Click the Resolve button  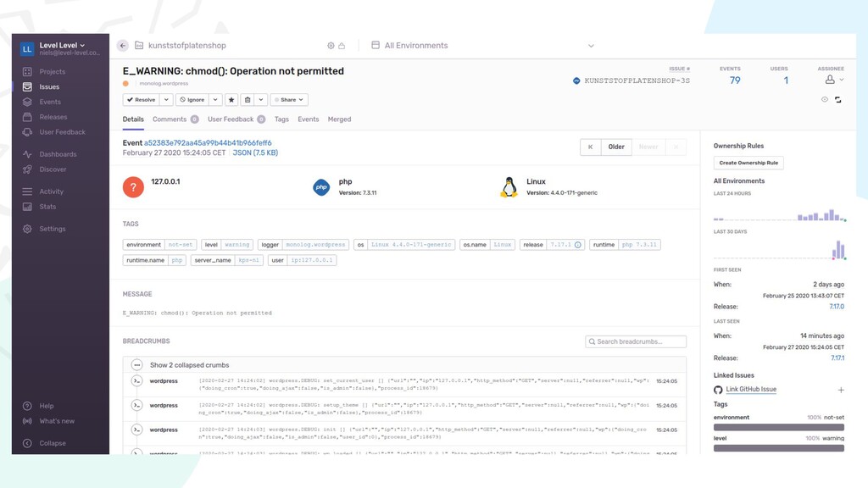[x=142, y=100]
